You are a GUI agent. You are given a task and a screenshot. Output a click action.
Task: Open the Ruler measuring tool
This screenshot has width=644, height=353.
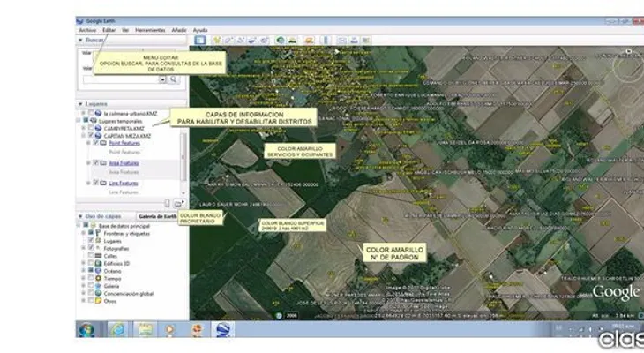click(326, 41)
